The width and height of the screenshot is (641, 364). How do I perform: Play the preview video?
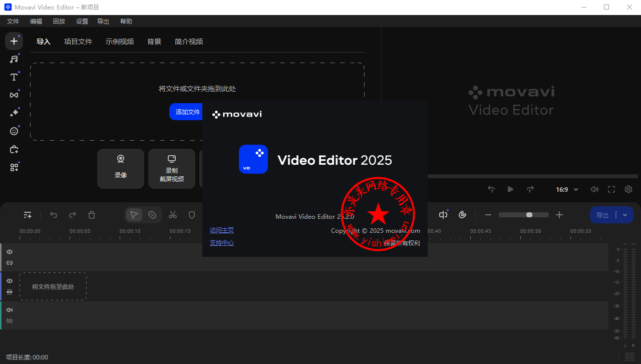(510, 189)
